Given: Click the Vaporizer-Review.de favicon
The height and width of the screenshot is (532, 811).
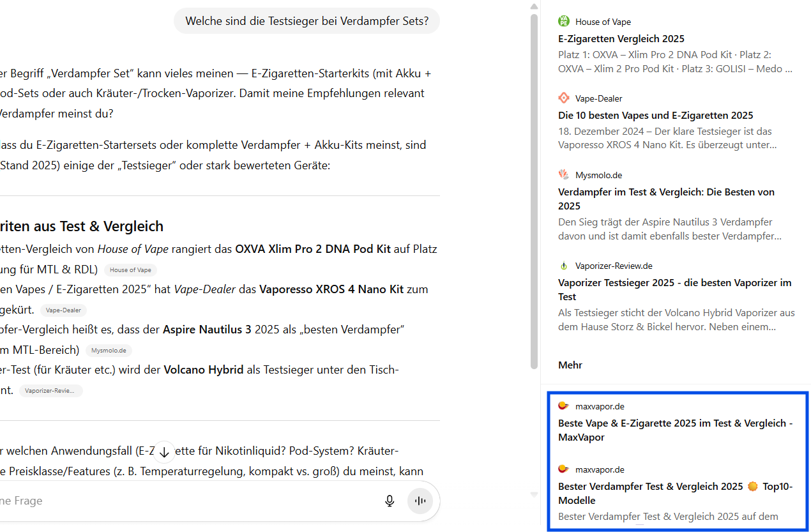Looking at the screenshot, I should click(x=564, y=265).
